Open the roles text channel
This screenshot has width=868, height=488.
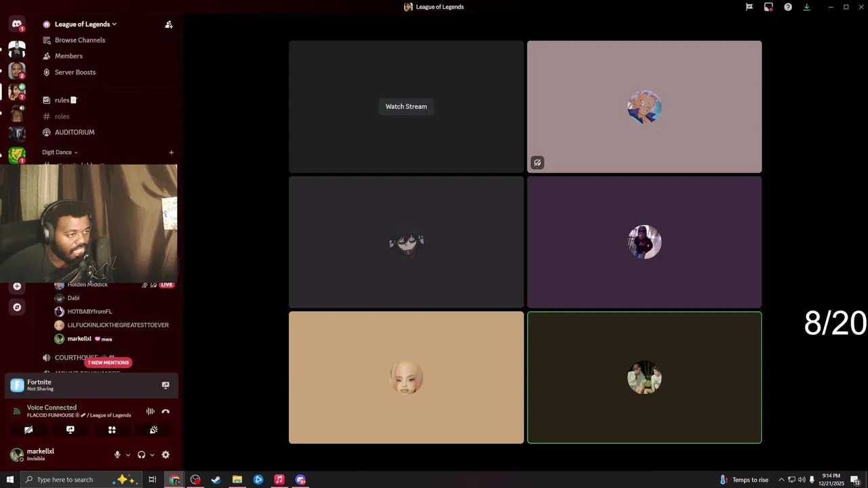[x=62, y=117]
